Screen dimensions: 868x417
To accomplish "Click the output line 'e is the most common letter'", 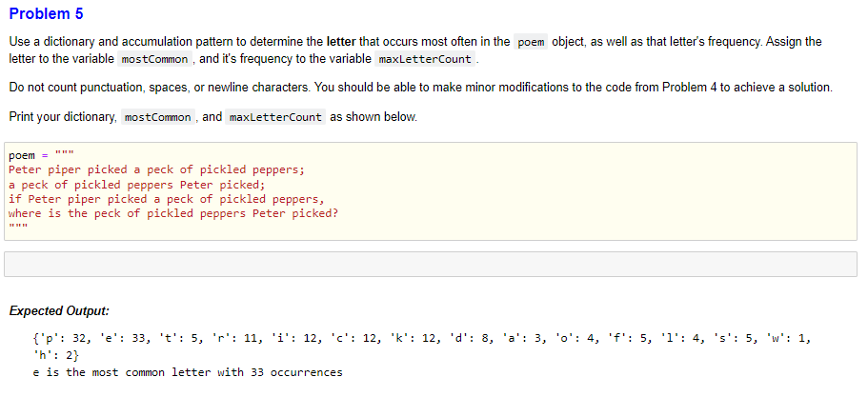I will point(188,372).
